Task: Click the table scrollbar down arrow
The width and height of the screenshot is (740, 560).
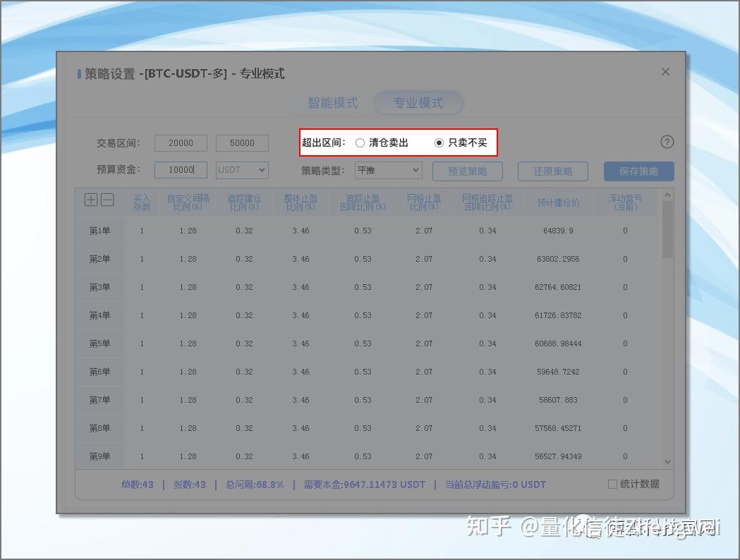Action: (x=667, y=462)
